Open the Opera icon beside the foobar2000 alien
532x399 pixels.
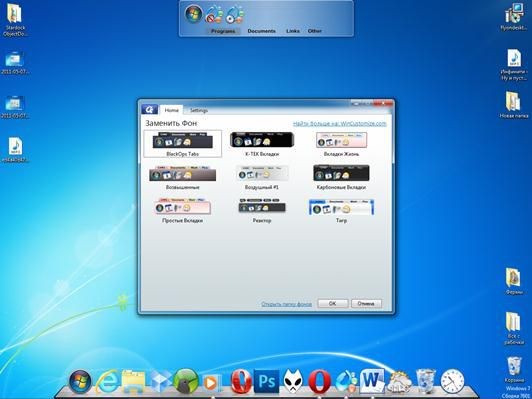tap(319, 382)
